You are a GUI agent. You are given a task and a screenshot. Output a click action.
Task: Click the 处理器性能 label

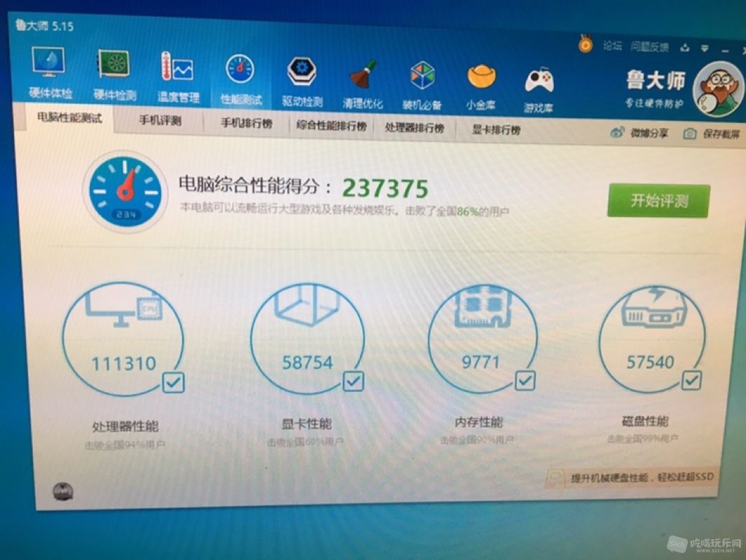click(x=125, y=426)
